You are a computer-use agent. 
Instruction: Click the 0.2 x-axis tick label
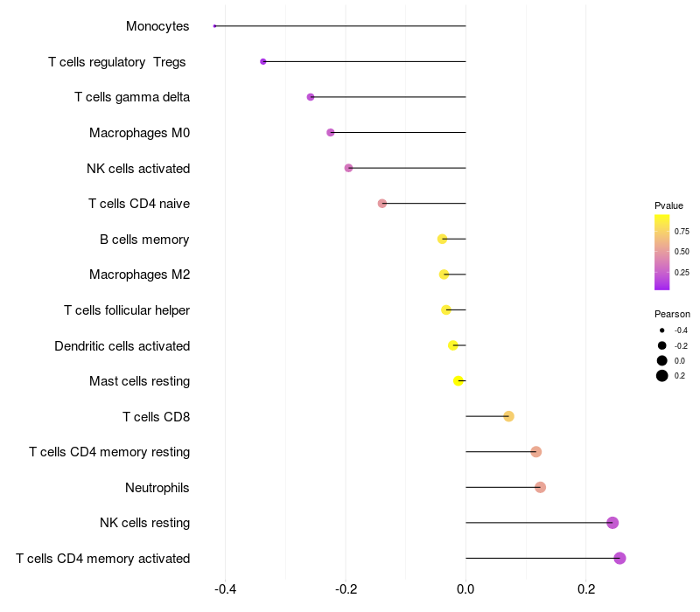pyautogui.click(x=586, y=589)
